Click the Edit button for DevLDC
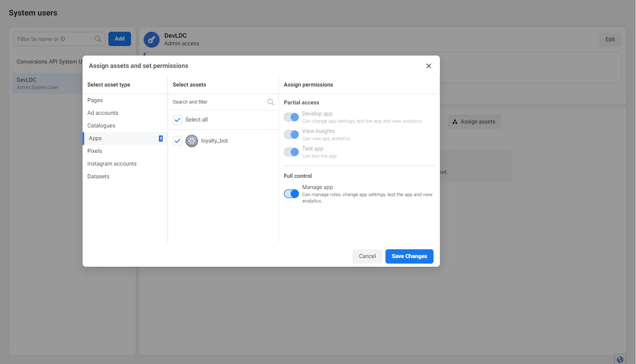The width and height of the screenshot is (636, 364). tap(610, 40)
